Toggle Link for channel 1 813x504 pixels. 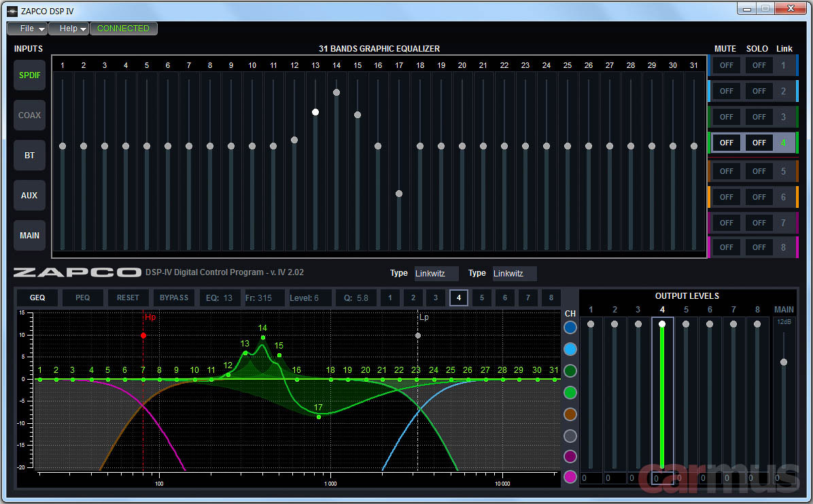(784, 65)
